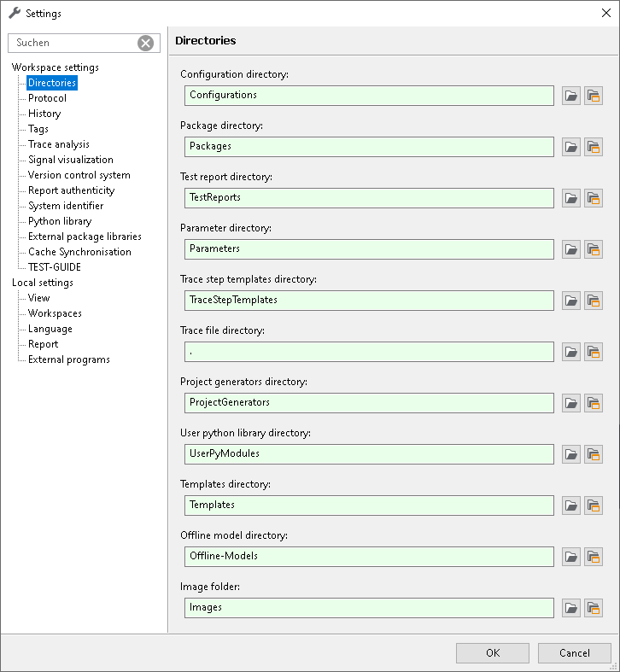Select Python library settings page
Image resolution: width=620 pixels, height=672 pixels.
pyautogui.click(x=60, y=221)
